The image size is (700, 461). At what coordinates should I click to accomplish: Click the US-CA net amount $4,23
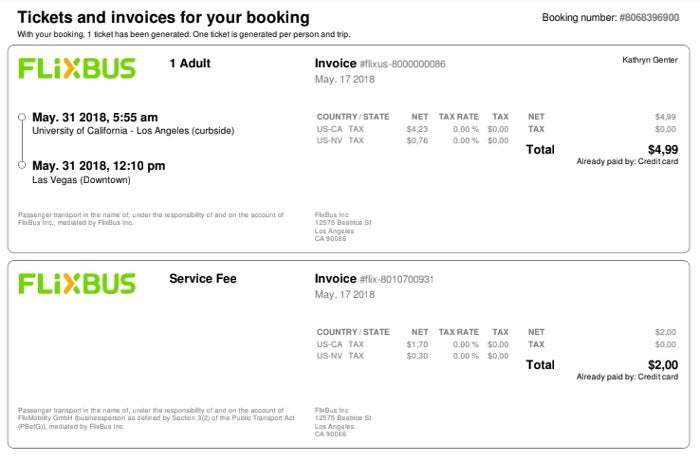pyautogui.click(x=417, y=129)
